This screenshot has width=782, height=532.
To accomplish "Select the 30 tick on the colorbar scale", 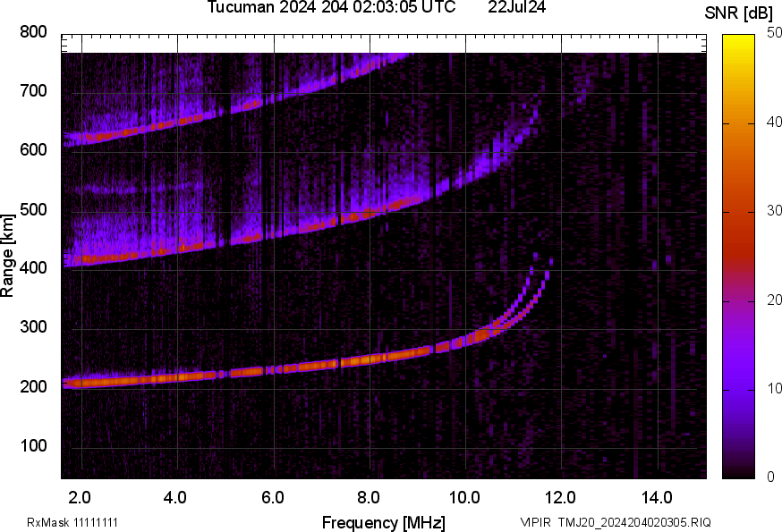I will [x=768, y=212].
